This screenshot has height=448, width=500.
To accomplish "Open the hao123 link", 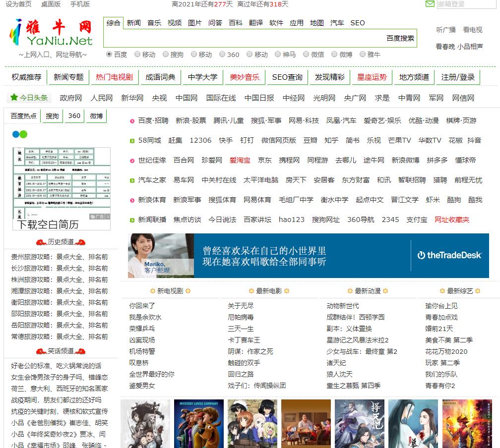I will point(292,220).
